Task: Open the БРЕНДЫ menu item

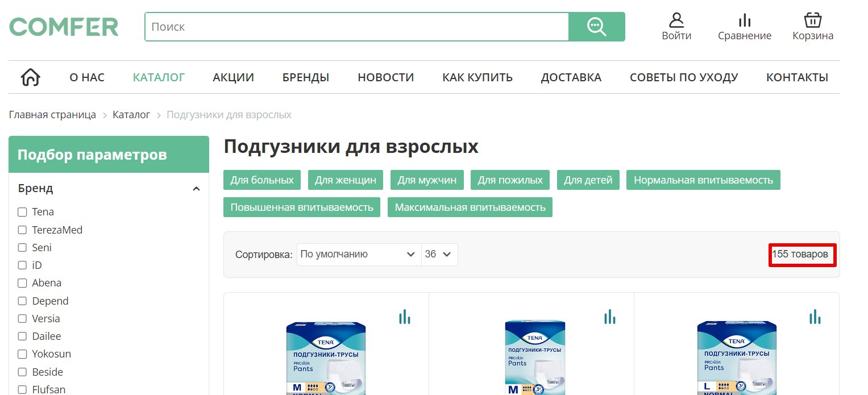Action: click(x=306, y=77)
